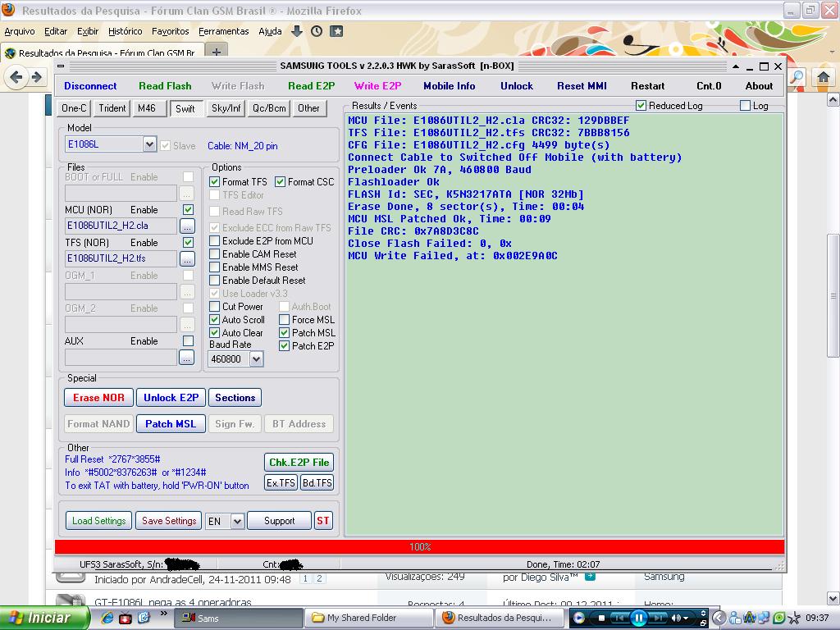Screen dimensions: 840x630
Task: Click the Read Flash toolbar command
Action: pyautogui.click(x=165, y=86)
